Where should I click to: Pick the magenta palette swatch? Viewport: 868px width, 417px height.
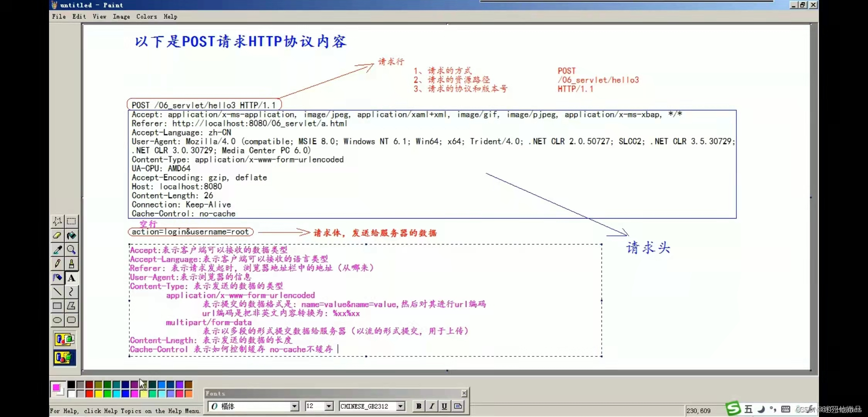(x=134, y=393)
